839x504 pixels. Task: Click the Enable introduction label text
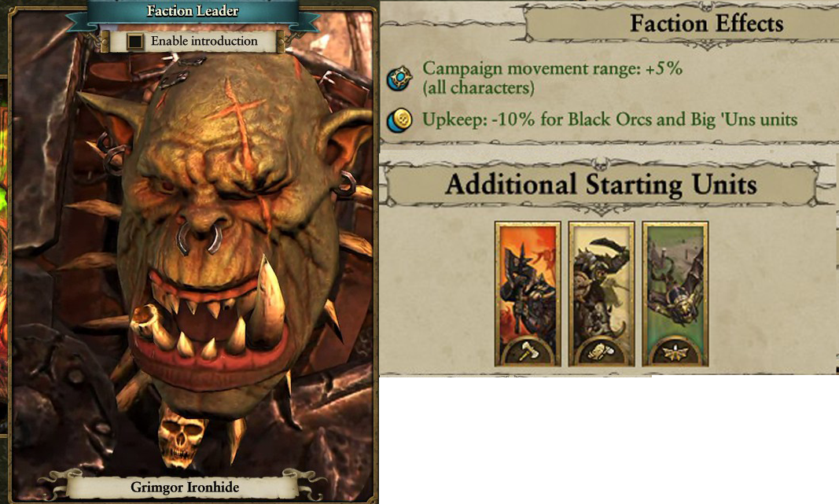click(x=204, y=41)
